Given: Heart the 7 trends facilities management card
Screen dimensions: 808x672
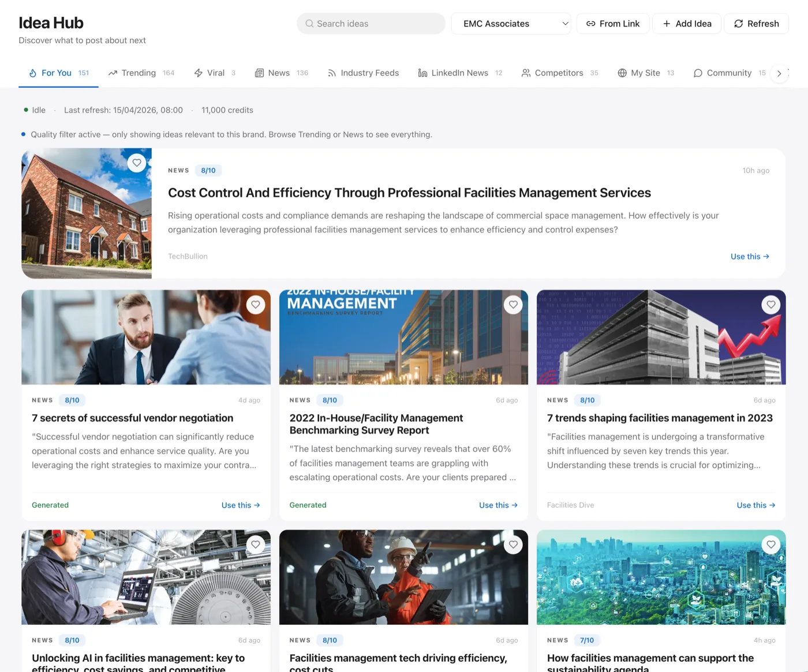Looking at the screenshot, I should (771, 305).
